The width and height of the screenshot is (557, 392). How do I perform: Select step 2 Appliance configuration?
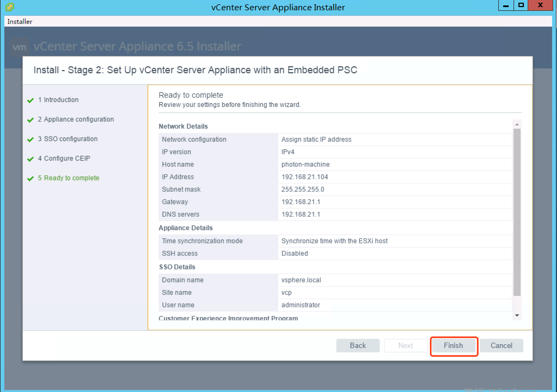pos(76,119)
